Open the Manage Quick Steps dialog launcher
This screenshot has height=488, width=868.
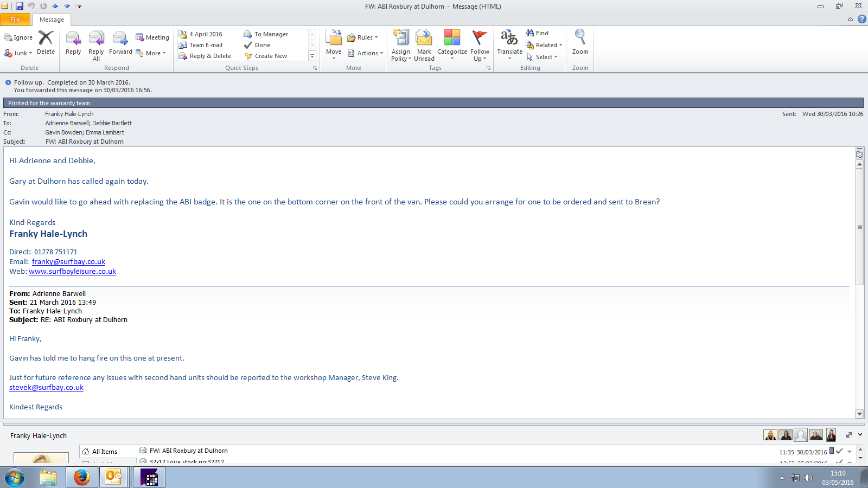click(x=315, y=68)
